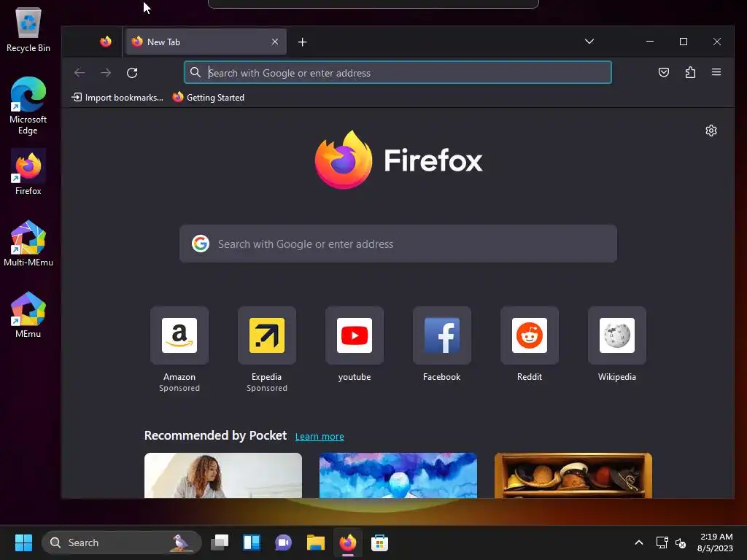Viewport: 747px width, 560px height.
Task: Select Recycle Bin desktop icon
Action: point(28,29)
